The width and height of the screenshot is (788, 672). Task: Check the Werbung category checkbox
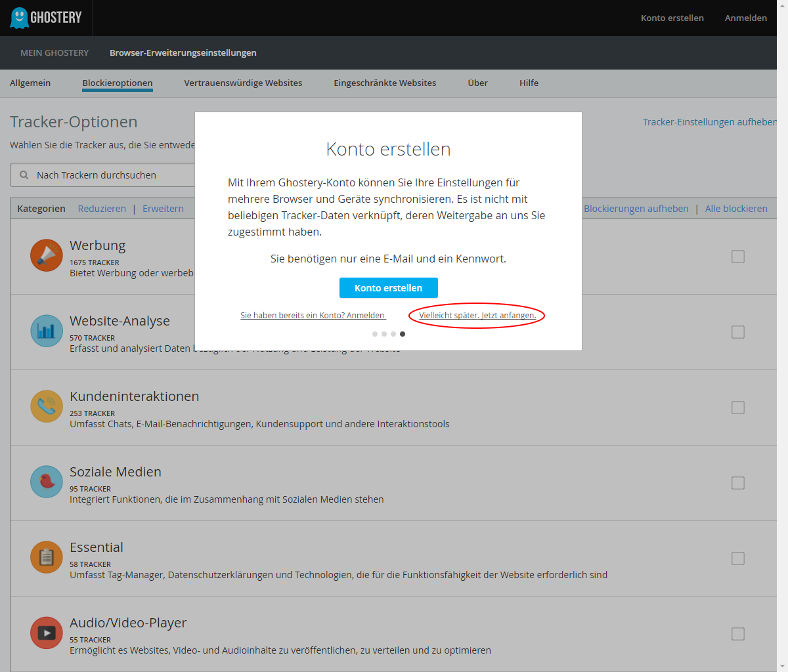[738, 257]
